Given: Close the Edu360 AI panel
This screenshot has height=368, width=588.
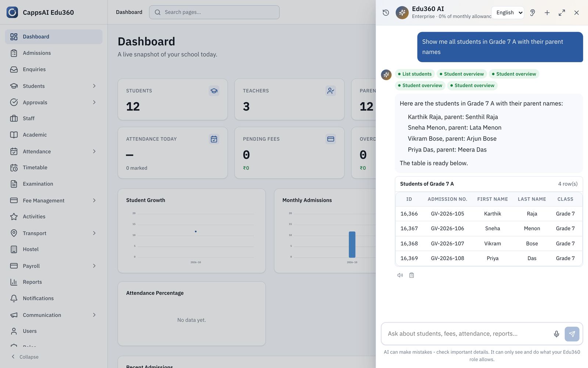Looking at the screenshot, I should click(x=577, y=13).
